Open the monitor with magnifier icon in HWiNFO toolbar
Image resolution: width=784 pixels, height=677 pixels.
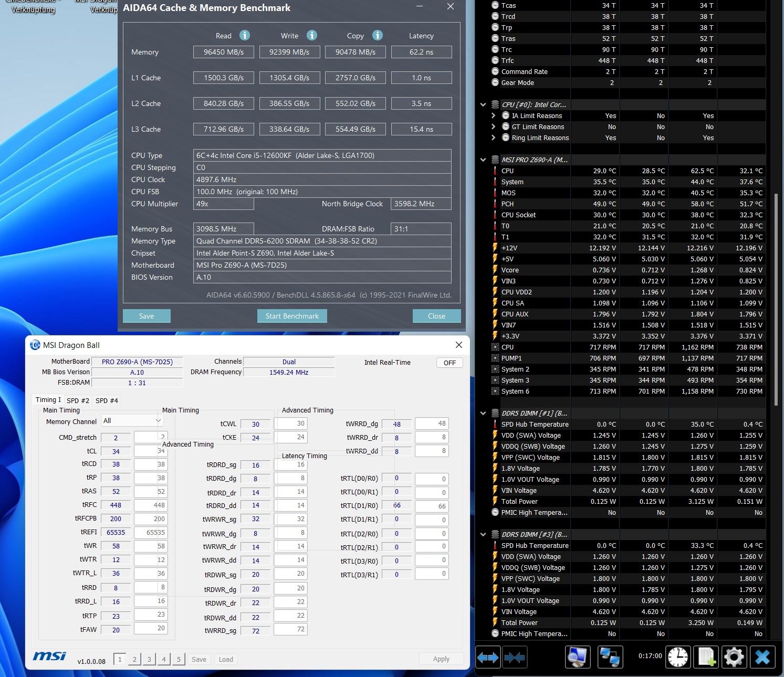click(x=578, y=657)
